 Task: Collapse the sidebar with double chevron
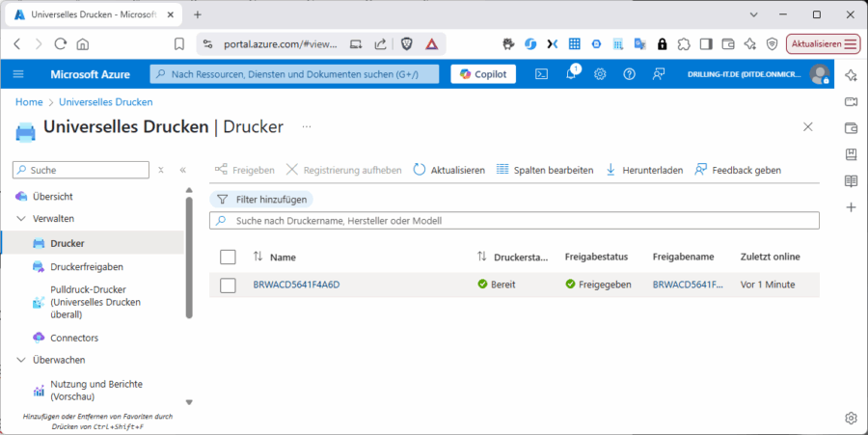point(182,170)
